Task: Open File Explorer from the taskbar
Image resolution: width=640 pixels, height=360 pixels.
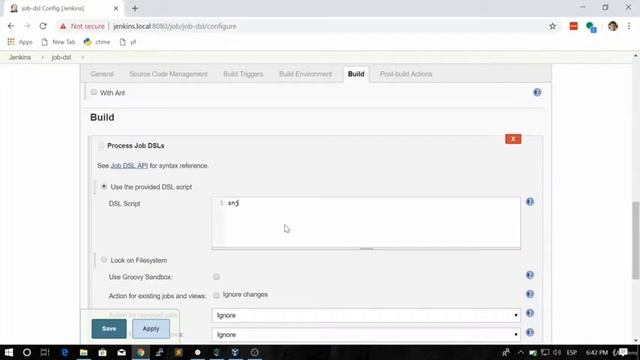Action: (x=84, y=352)
